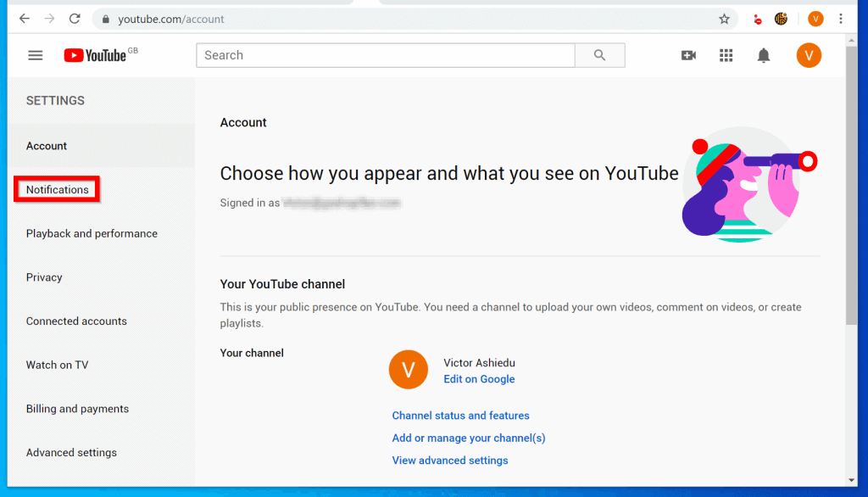This screenshot has height=497, width=868.
Task: Open Playback and performance settings
Action: [x=92, y=233]
